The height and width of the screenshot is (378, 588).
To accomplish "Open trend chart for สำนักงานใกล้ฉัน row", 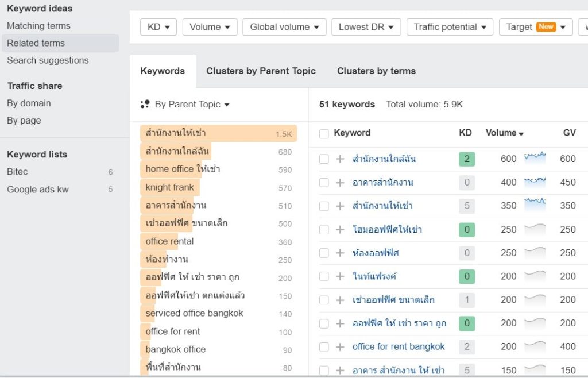I will coord(535,158).
